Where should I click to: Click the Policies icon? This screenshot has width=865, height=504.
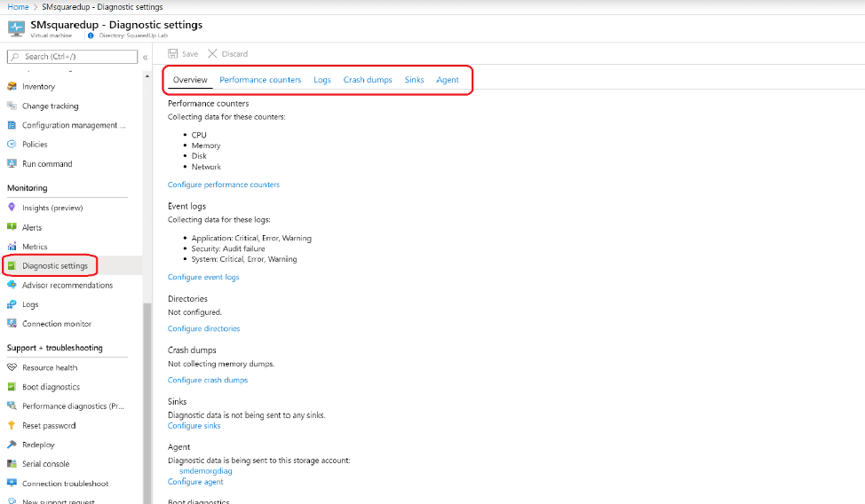[x=12, y=145]
